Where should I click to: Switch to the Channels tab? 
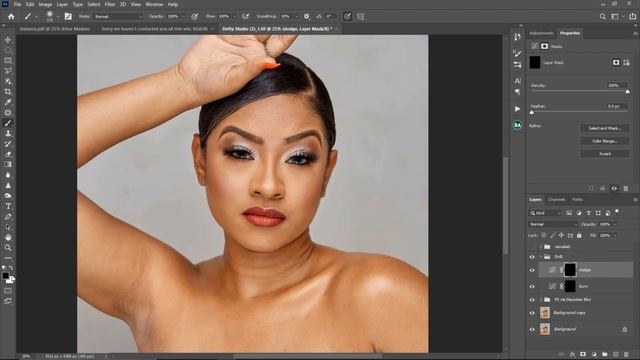(x=556, y=200)
